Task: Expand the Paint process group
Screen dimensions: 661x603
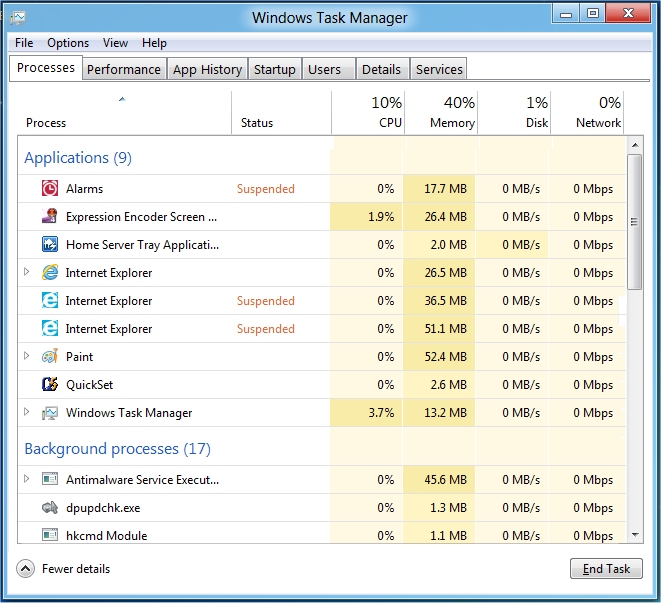Action: point(27,356)
